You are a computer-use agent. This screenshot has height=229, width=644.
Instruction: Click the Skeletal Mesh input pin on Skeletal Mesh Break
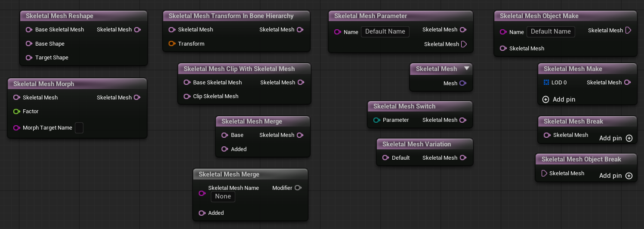pyautogui.click(x=547, y=135)
